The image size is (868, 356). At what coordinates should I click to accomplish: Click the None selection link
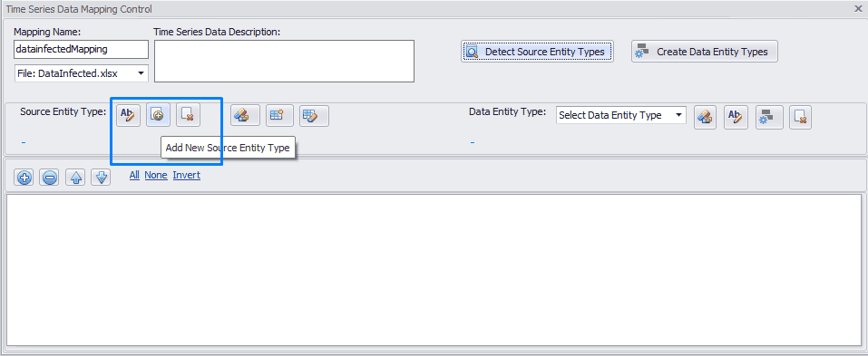[x=156, y=175]
